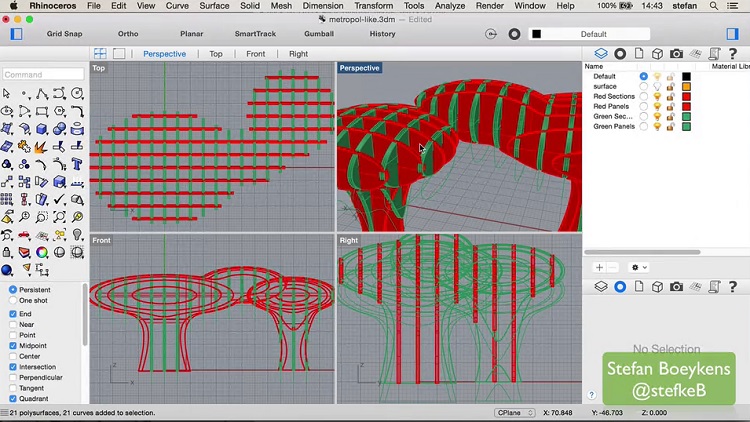Select the arrow pointer tool in the toolbox

(7, 93)
